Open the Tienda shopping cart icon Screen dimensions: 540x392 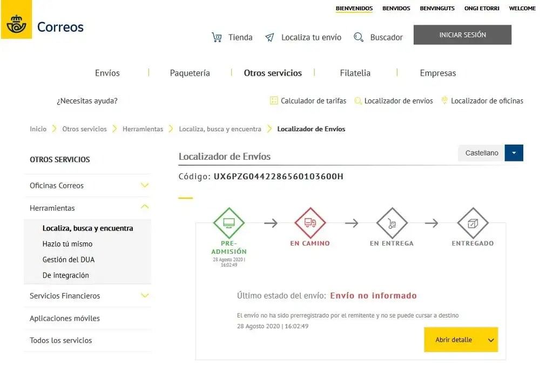tap(217, 37)
